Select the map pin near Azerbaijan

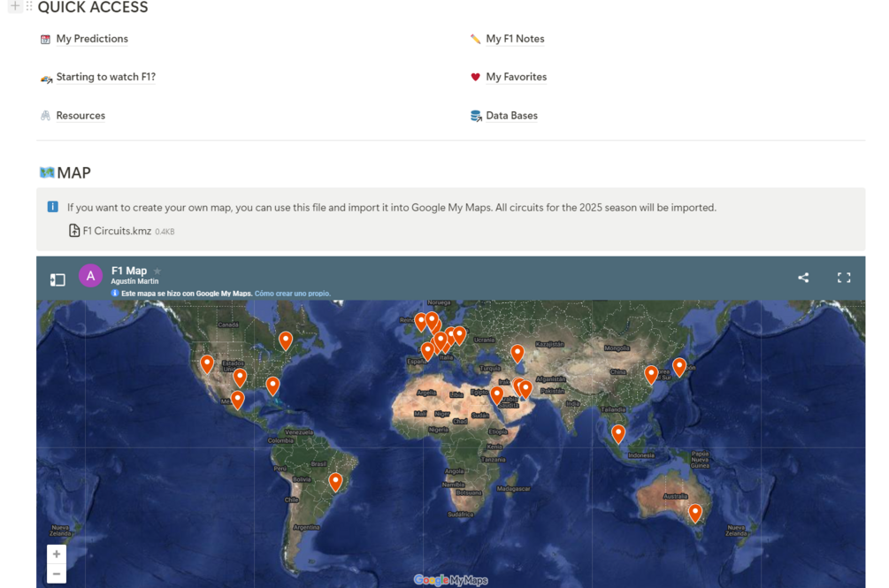[x=517, y=354]
